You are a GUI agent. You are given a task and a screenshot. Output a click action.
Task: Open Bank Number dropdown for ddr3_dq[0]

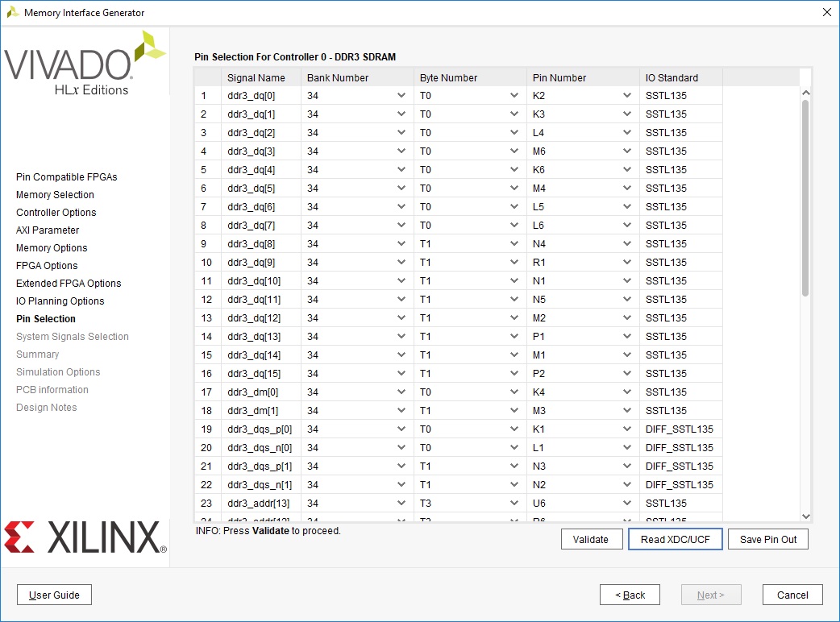tap(401, 96)
